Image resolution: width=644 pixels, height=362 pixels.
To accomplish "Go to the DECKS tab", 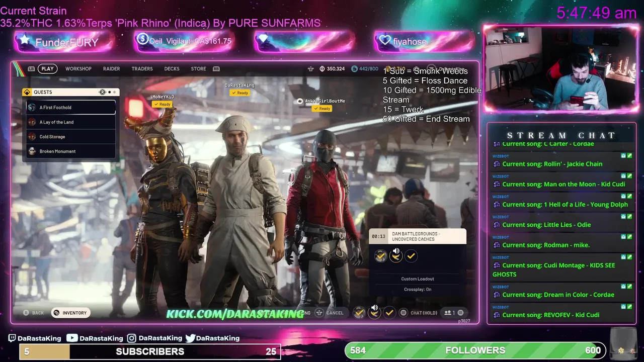I will (x=172, y=69).
